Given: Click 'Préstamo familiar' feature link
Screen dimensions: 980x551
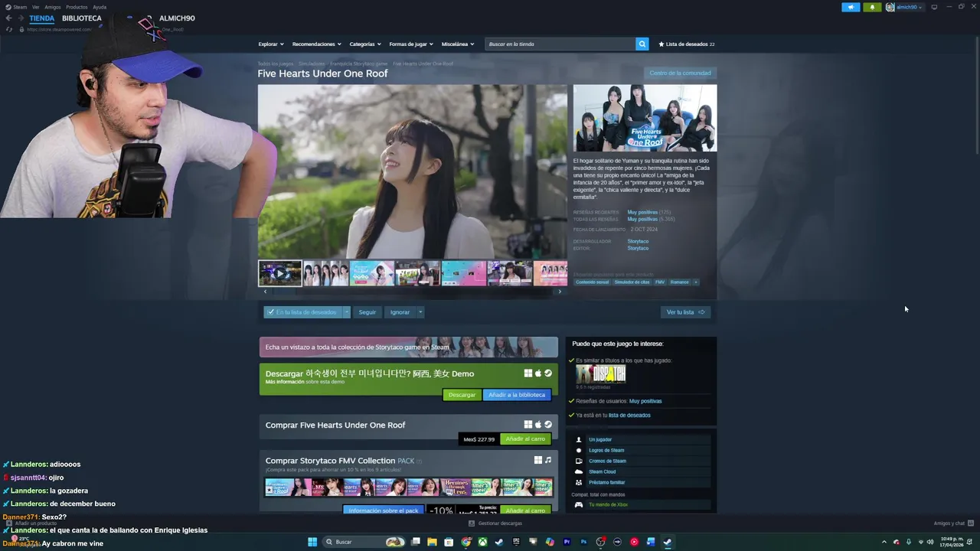Looking at the screenshot, I should [607, 482].
